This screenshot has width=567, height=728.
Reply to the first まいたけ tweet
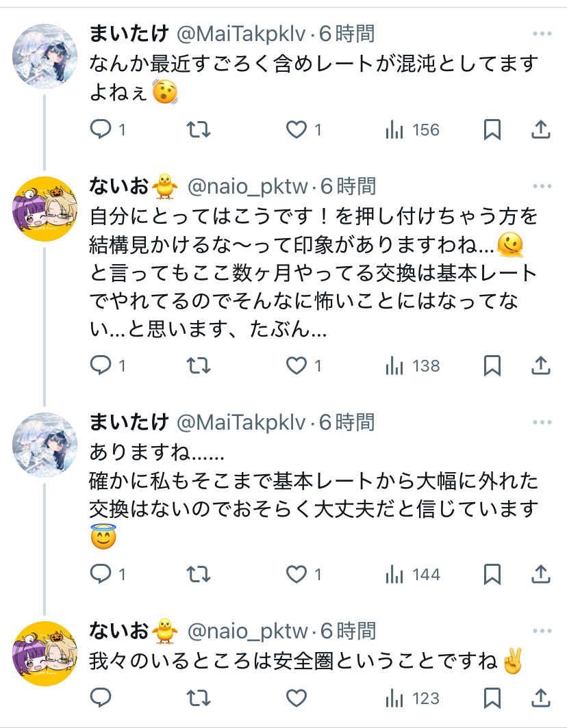pos(101,129)
